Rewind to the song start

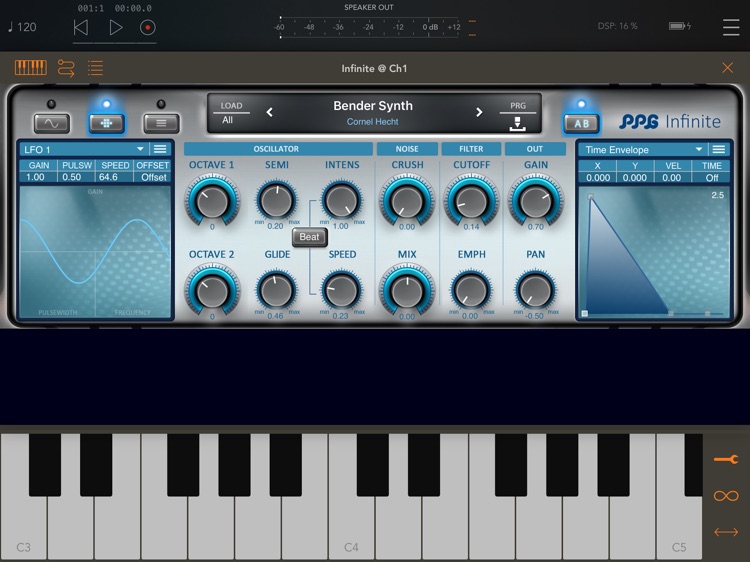tap(81, 27)
